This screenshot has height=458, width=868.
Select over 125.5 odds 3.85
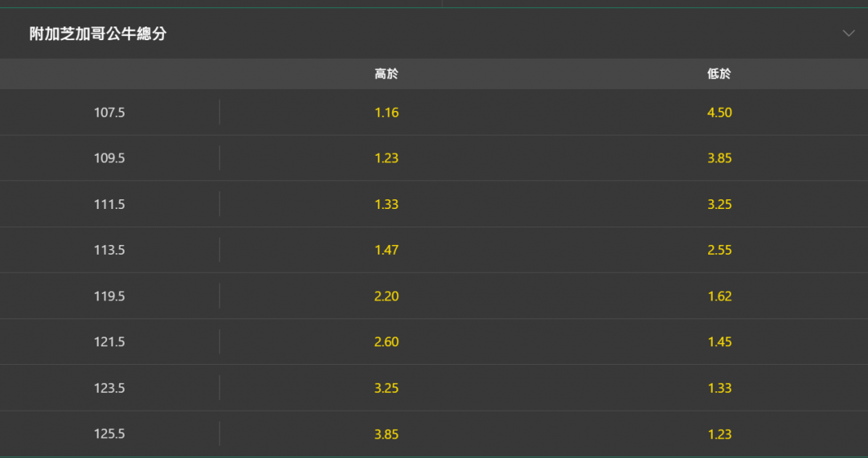(x=387, y=434)
